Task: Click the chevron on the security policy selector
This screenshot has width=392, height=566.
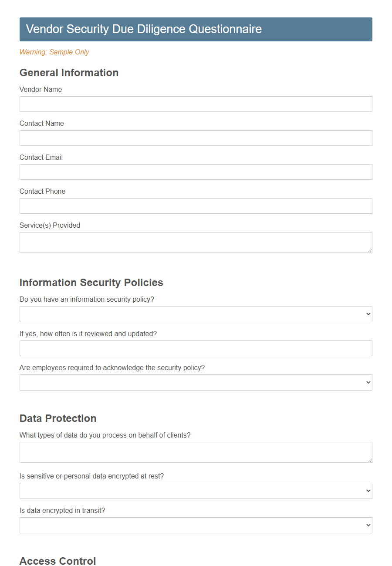Action: click(368, 314)
